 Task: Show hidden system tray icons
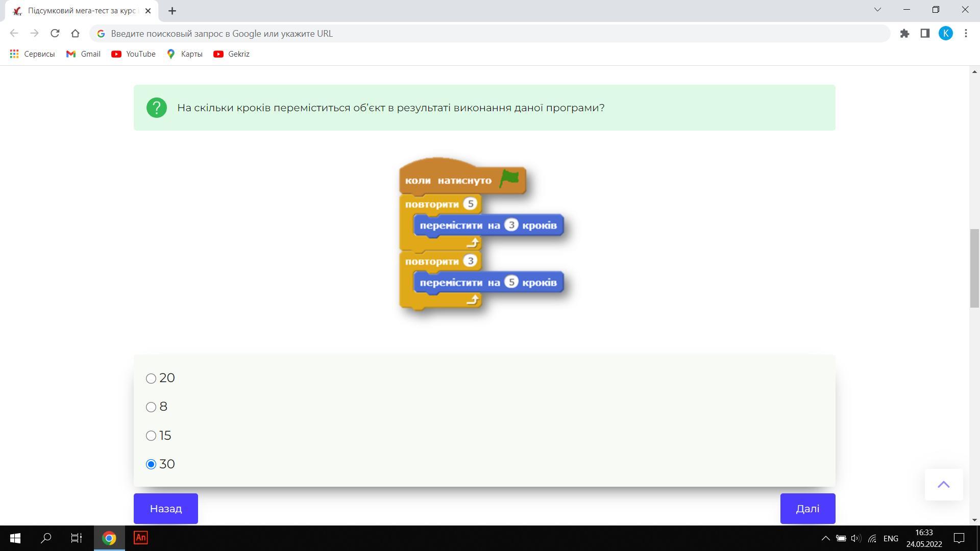coord(825,538)
